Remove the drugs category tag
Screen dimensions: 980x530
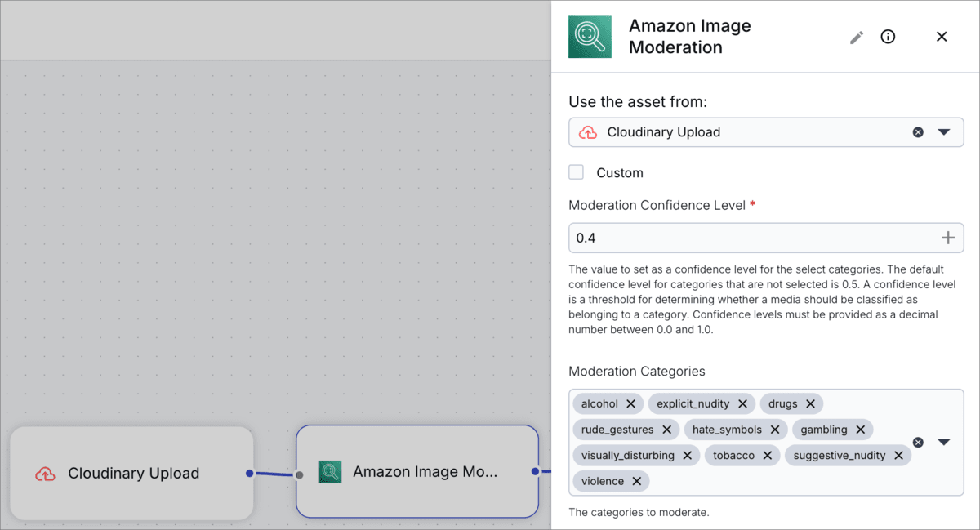(x=810, y=403)
